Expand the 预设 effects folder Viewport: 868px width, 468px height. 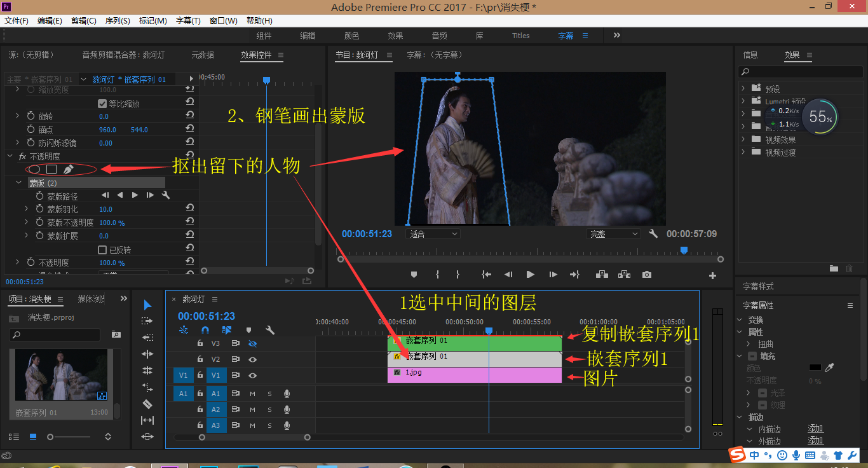pyautogui.click(x=743, y=88)
